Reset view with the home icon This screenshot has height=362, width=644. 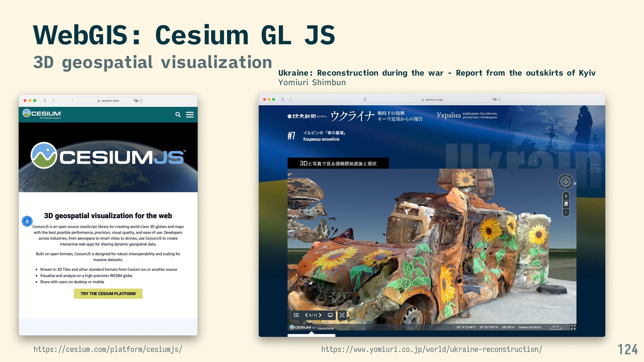pyautogui.click(x=566, y=204)
